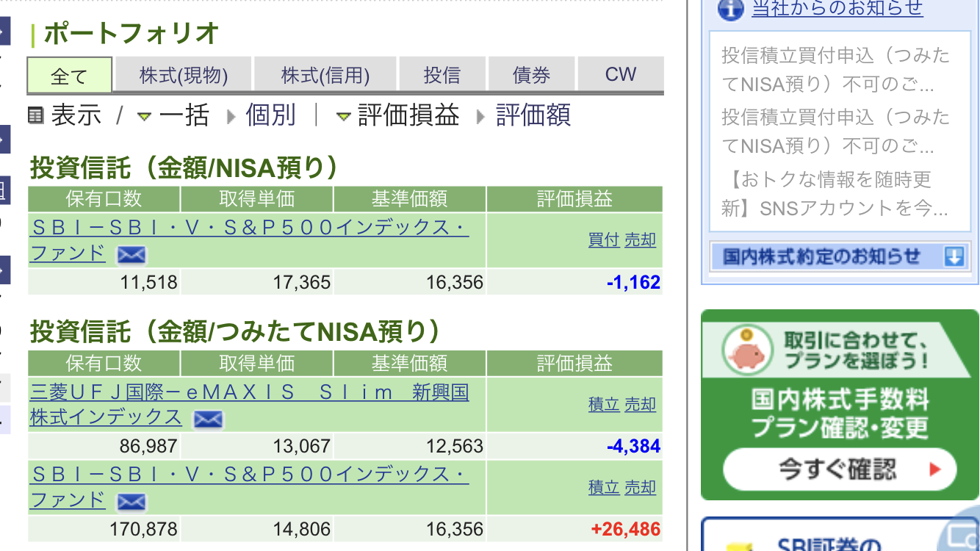Click the 17,365 取得単価 value

pyautogui.click(x=302, y=282)
